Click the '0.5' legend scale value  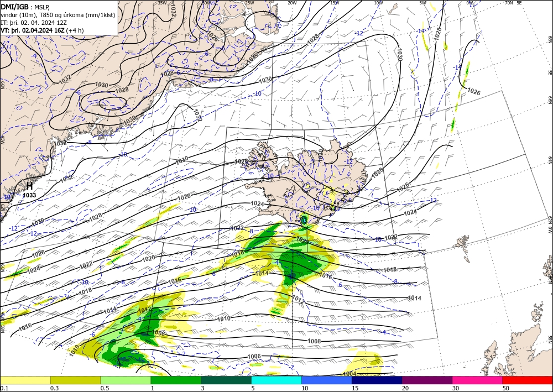click(105, 388)
